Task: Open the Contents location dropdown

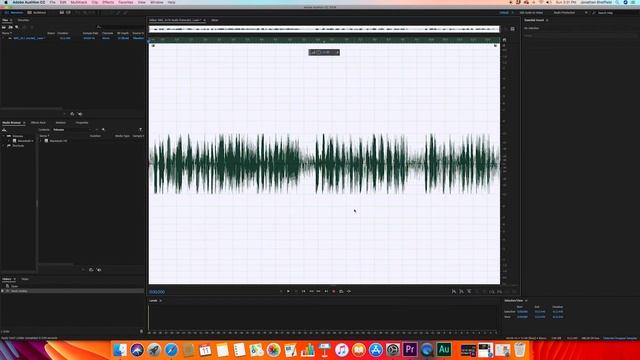Action: [x=72, y=130]
